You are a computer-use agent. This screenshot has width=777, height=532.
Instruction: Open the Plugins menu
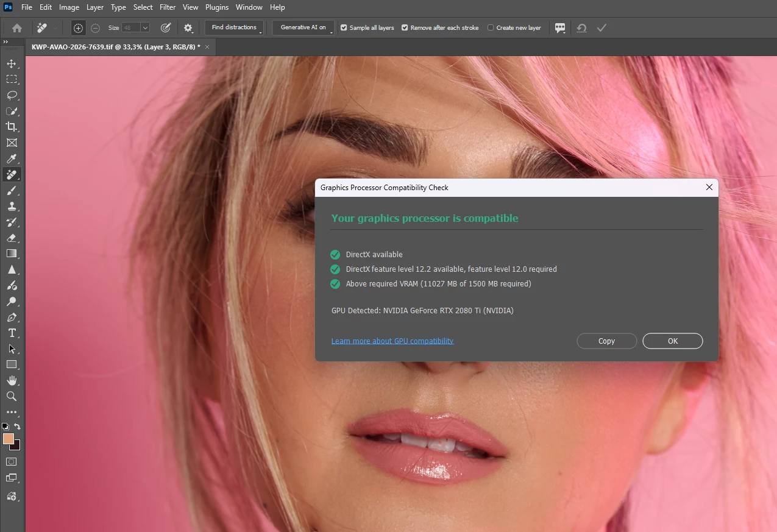(x=217, y=7)
